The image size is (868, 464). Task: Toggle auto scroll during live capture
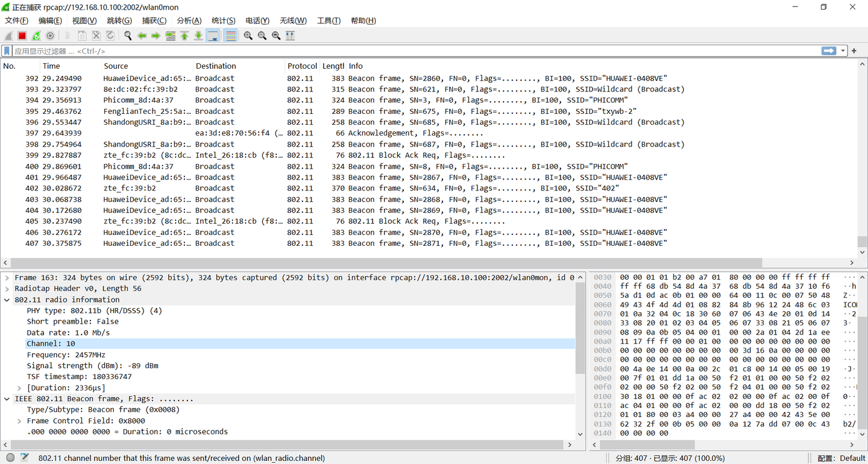[x=213, y=36]
